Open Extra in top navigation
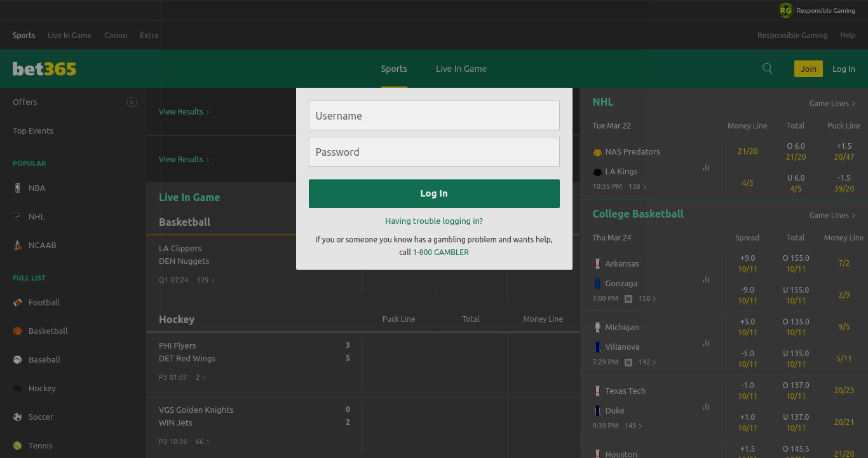Screen dimensions: 868x458 [149, 35]
